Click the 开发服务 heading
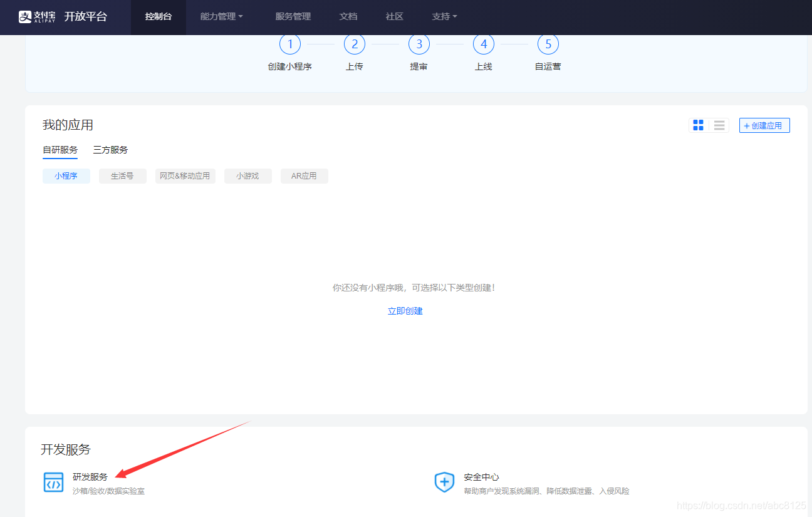This screenshot has width=812, height=517. click(66, 449)
